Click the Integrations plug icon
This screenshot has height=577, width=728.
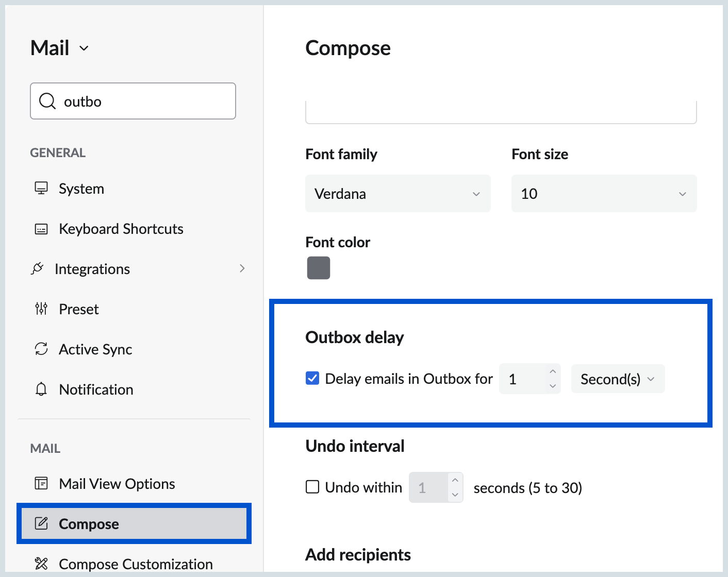[37, 268]
